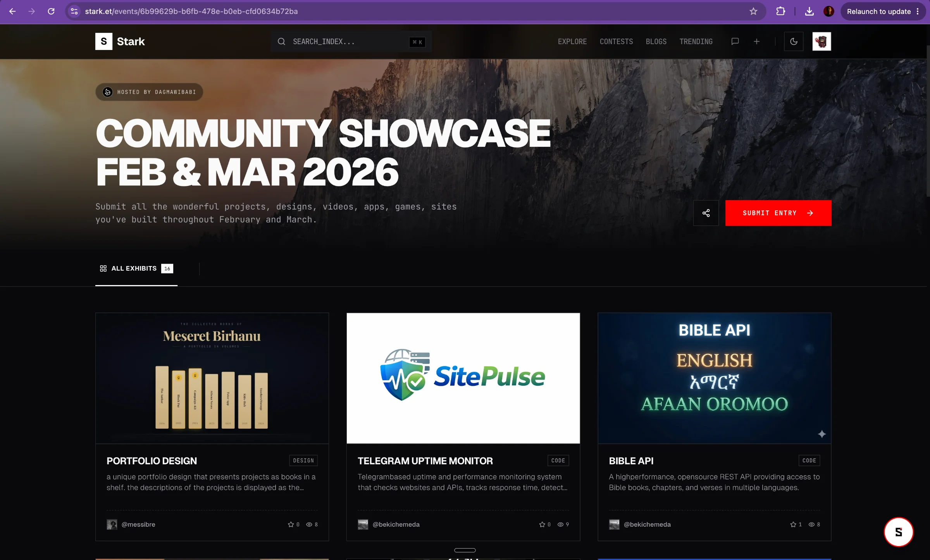The height and width of the screenshot is (560, 930).
Task: Select the All Exhibits tab
Action: (x=136, y=268)
